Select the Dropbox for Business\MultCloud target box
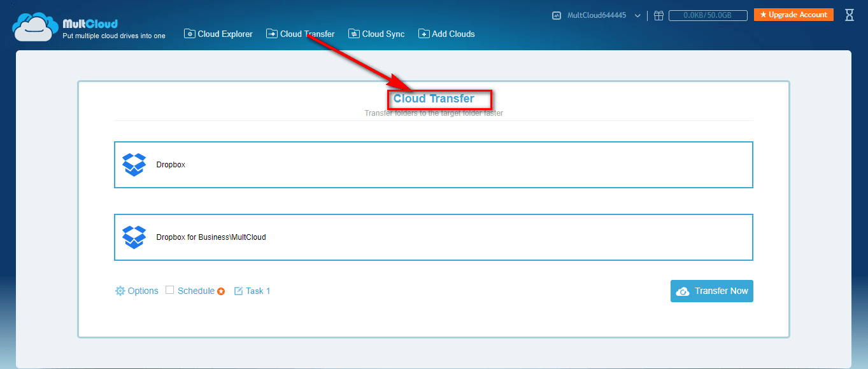 click(434, 237)
